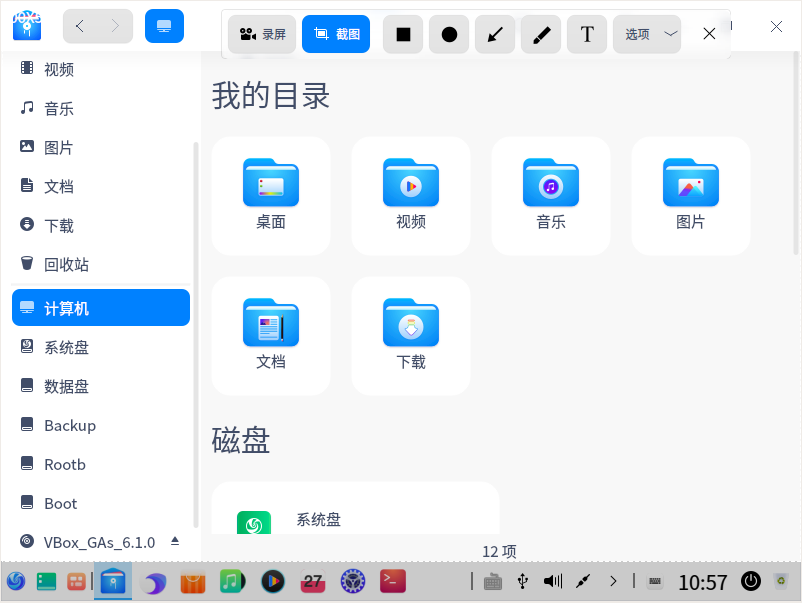802x603 pixels.
Task: Open Rootb drive in the sidebar
Action: (101, 464)
